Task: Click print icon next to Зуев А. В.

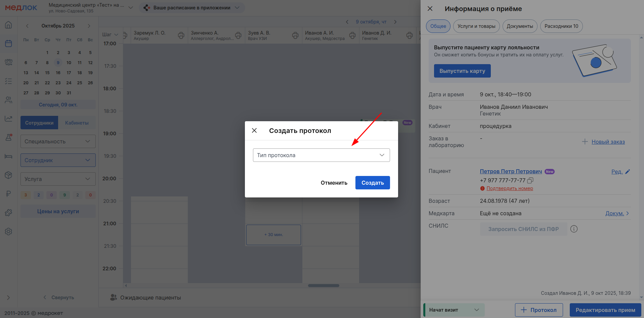Action: click(295, 36)
